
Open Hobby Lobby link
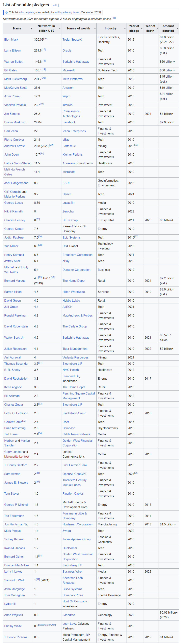click(71, 300)
